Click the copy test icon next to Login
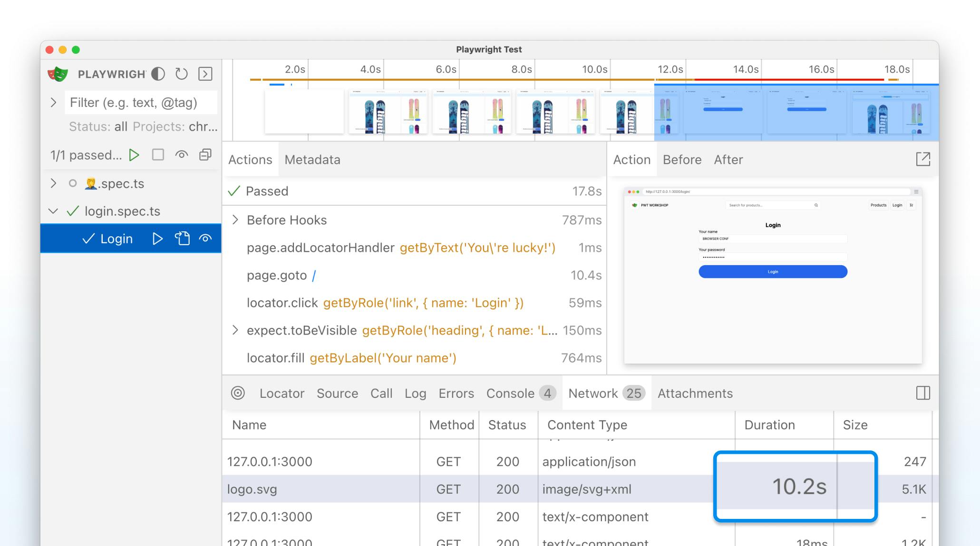This screenshot has height=546, width=980. [x=182, y=238]
